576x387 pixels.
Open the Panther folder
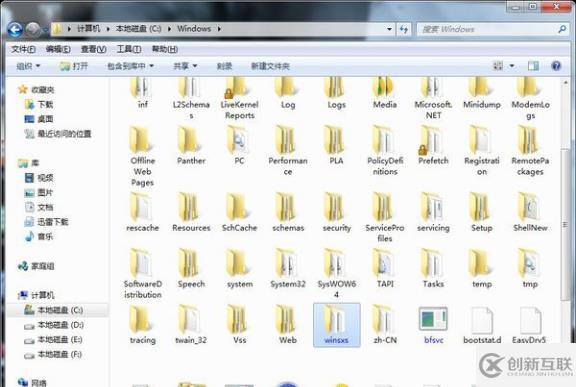[x=191, y=145]
